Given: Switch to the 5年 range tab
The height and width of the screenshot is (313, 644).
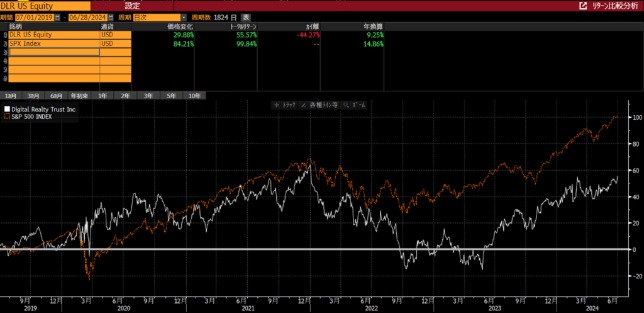Looking at the screenshot, I should pos(171,96).
